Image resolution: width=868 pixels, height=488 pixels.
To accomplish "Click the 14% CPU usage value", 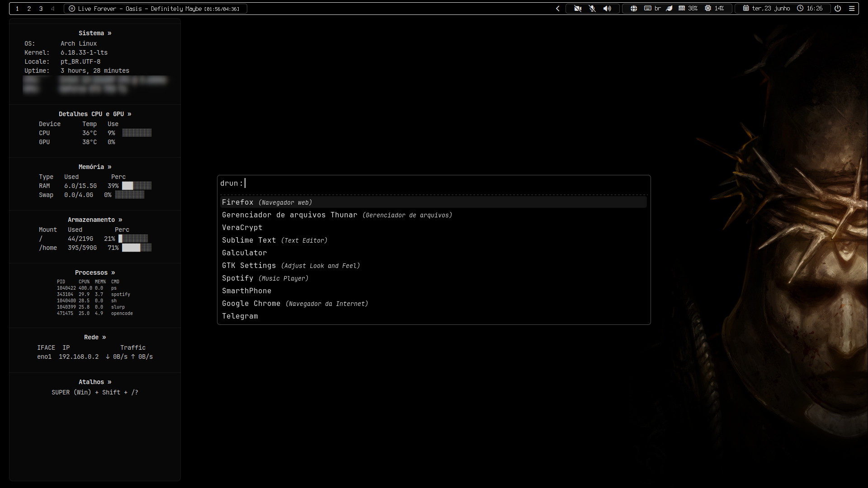I will point(719,9).
